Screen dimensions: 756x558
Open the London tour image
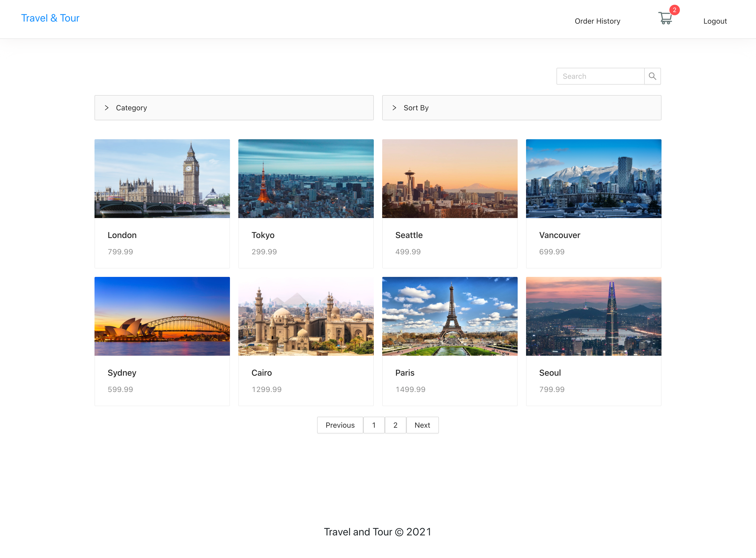pyautogui.click(x=162, y=179)
